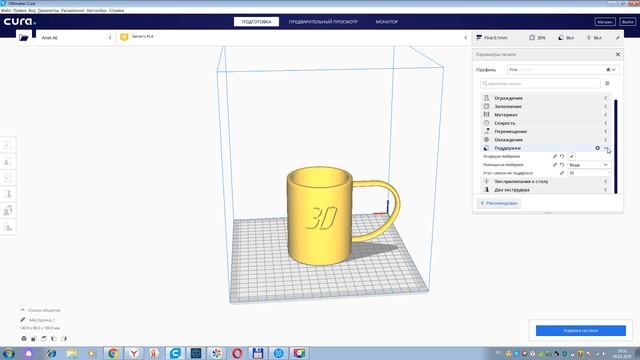The width and height of the screenshot is (640, 360).
Task: Click the settings search input field
Action: [540, 83]
